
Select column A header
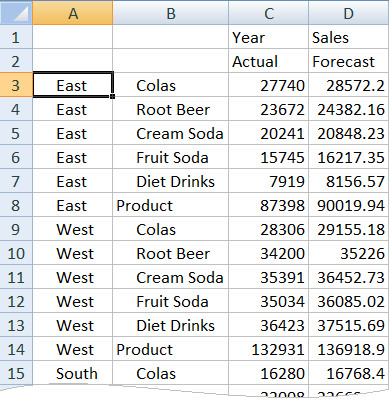(x=73, y=13)
